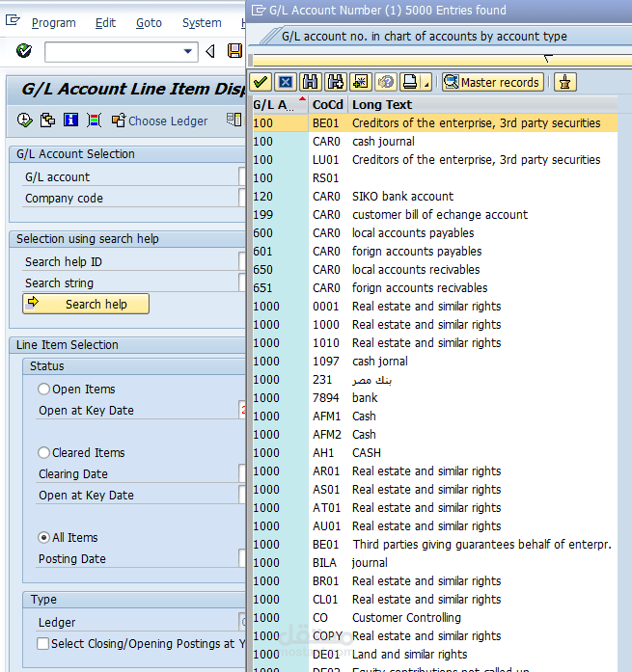
Task: Click the window menu icon left of Program
Action: click(13, 20)
